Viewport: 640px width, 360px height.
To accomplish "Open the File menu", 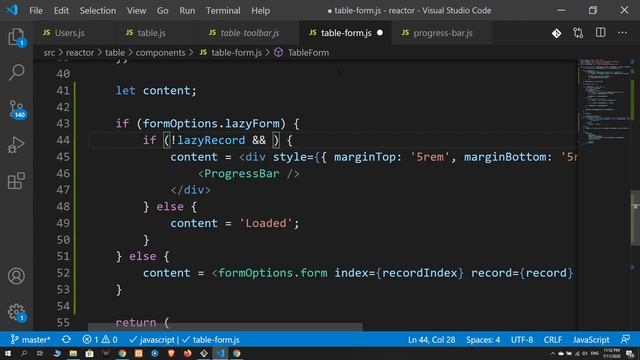I will pyautogui.click(x=36, y=11).
